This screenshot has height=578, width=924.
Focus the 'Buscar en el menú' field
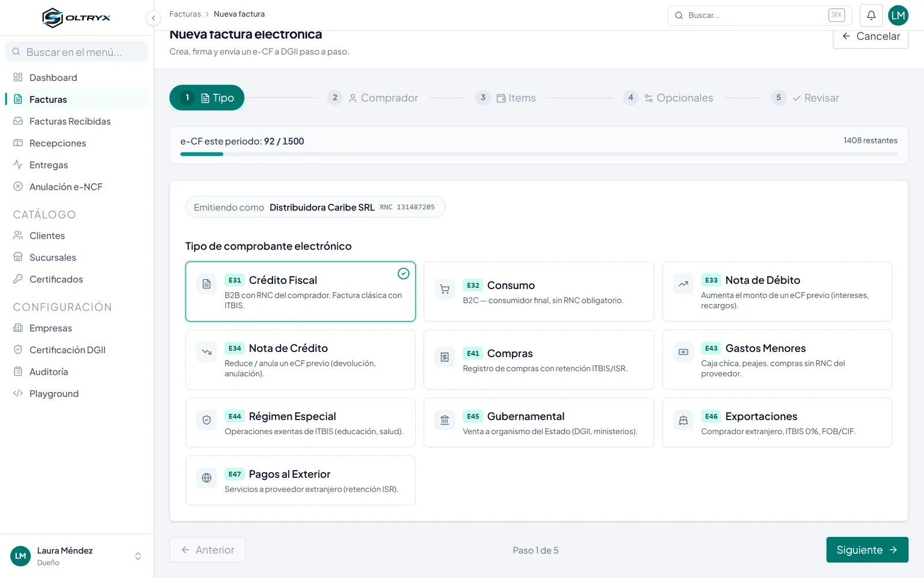77,52
